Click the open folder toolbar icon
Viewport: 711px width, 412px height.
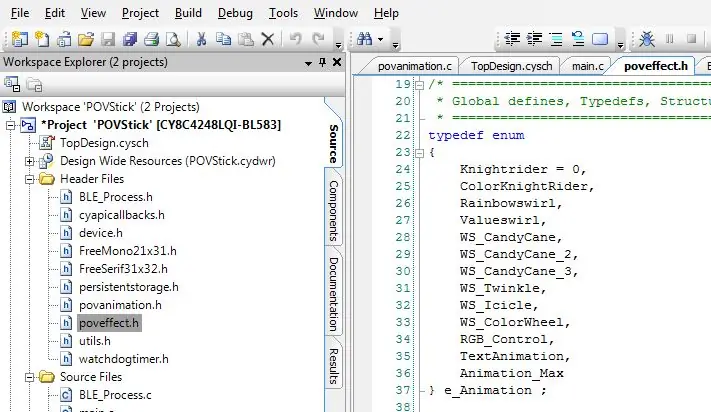pos(86,39)
